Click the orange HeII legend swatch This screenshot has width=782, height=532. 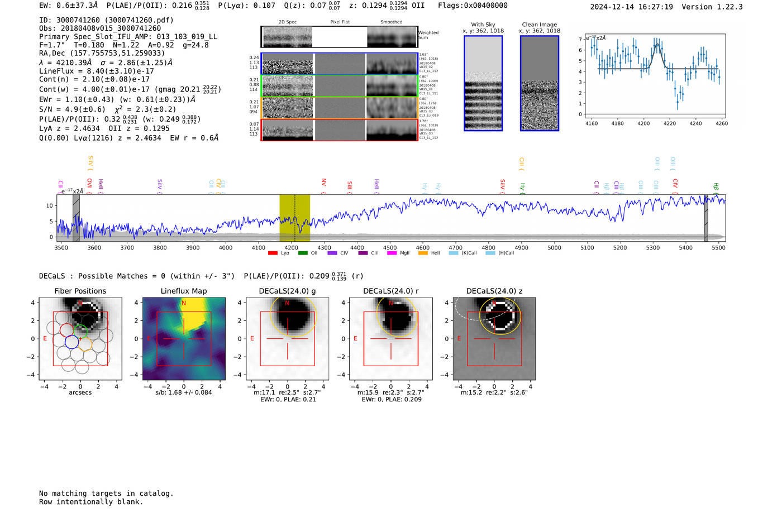423,253
